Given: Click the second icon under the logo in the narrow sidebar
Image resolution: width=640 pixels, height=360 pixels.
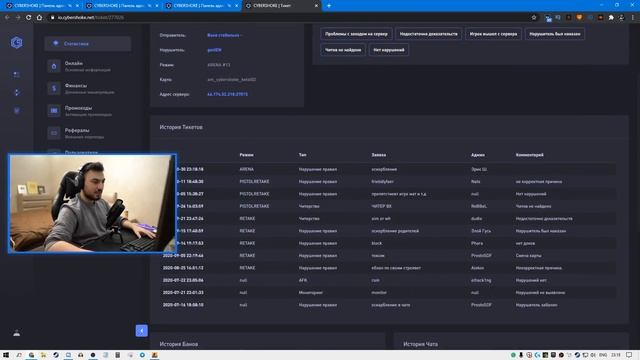Looking at the screenshot, I should [x=16, y=93].
